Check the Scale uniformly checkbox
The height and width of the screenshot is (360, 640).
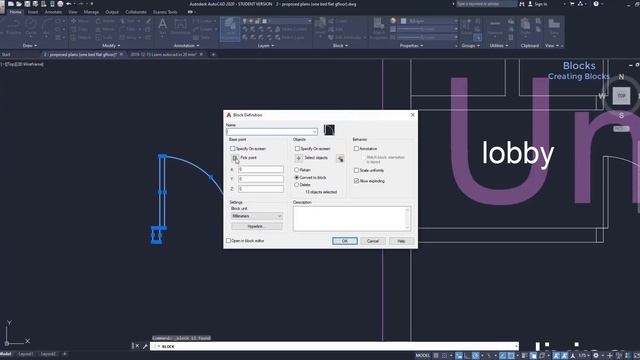[356, 170]
